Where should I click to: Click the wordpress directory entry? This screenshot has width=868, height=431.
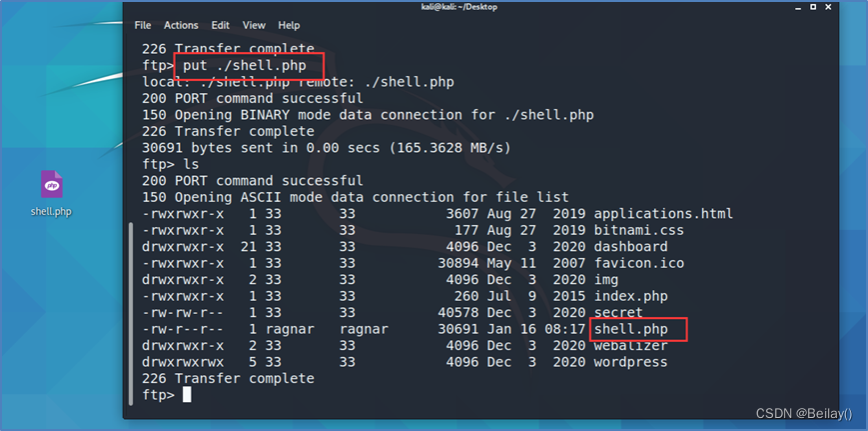coord(630,362)
